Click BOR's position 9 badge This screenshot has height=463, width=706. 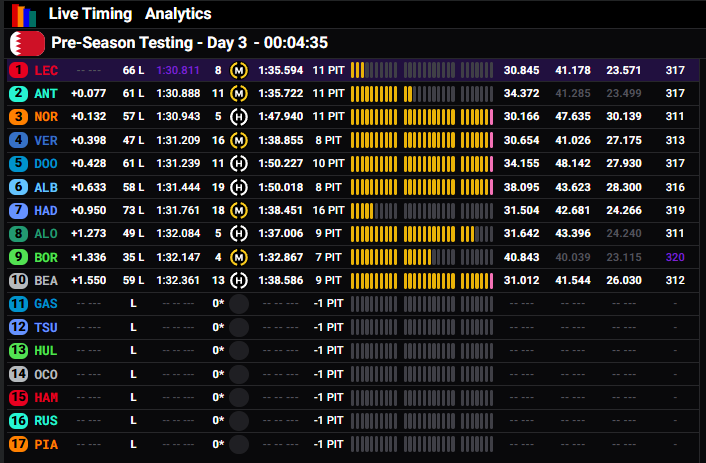coord(18,257)
